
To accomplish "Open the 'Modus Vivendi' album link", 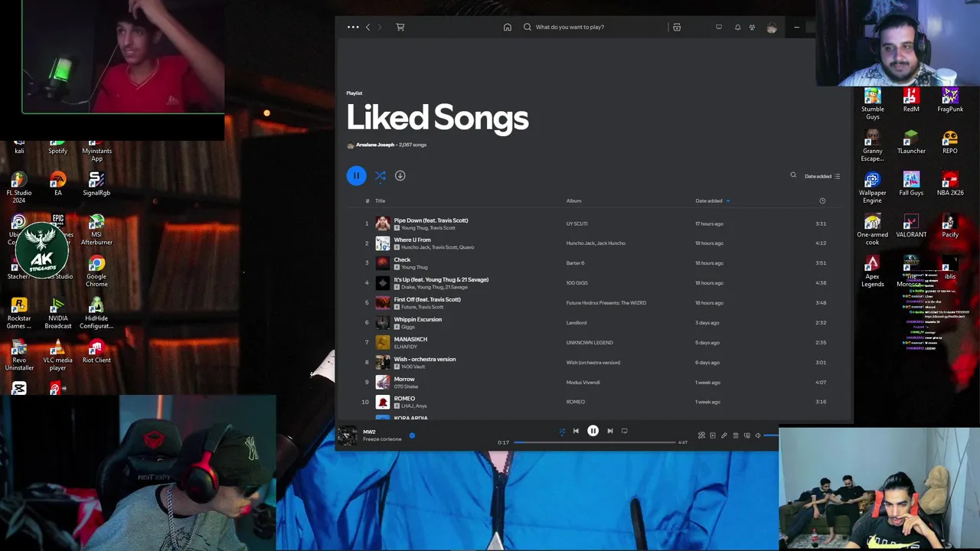I will pyautogui.click(x=583, y=383).
